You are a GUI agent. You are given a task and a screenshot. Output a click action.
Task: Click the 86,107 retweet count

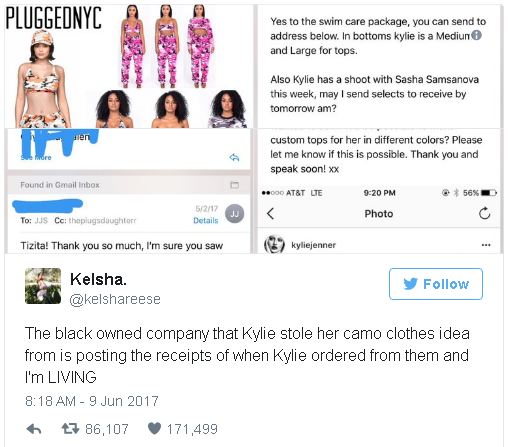[107, 429]
